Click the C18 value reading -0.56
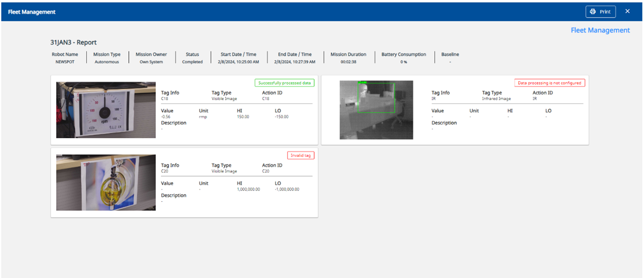The height and width of the screenshot is (278, 644). click(x=167, y=116)
